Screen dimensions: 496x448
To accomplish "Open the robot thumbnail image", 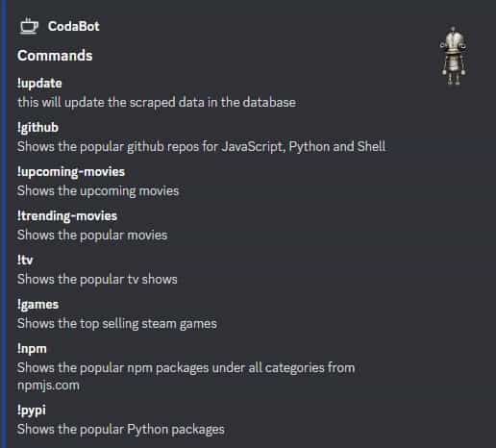I will pos(454,57).
